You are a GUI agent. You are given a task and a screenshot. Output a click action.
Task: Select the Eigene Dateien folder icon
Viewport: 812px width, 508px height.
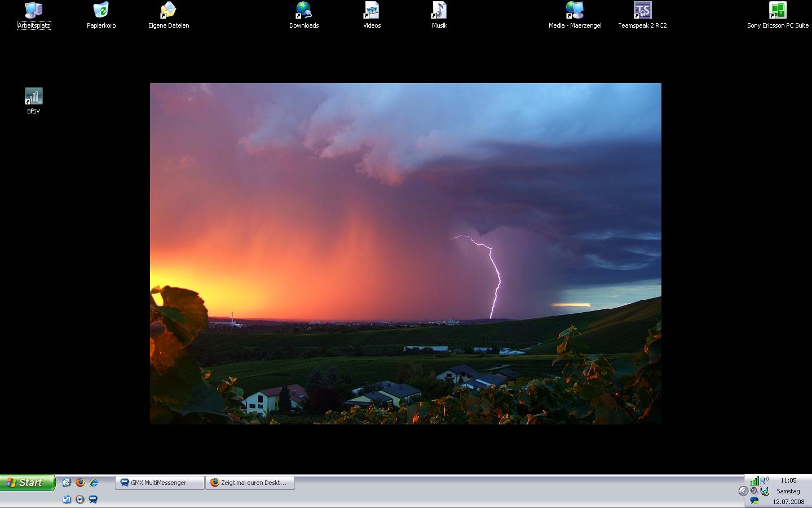[x=169, y=15]
